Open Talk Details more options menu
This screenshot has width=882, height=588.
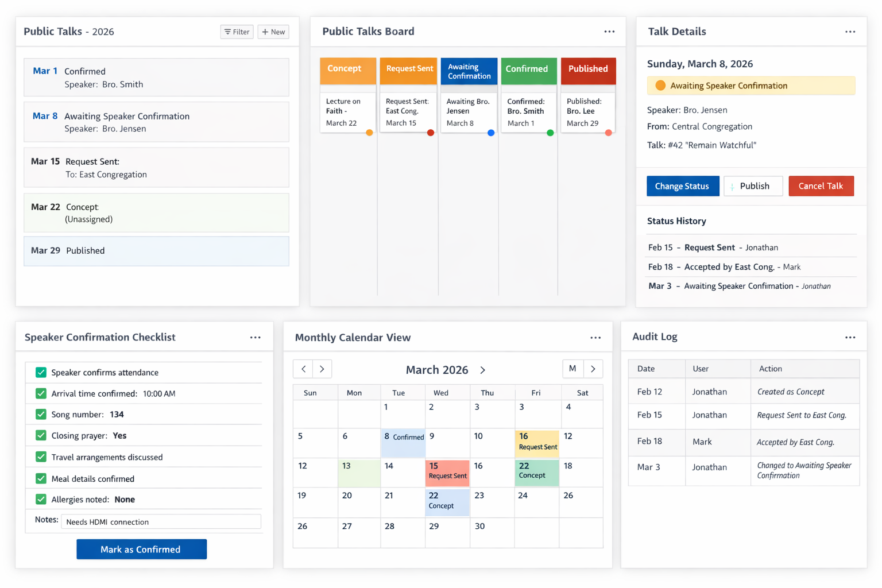850,32
